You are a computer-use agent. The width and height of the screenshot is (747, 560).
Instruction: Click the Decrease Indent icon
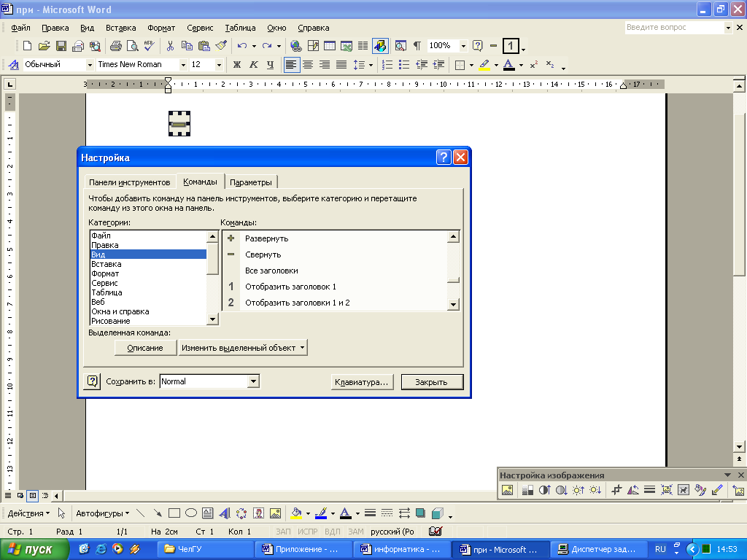coord(421,65)
